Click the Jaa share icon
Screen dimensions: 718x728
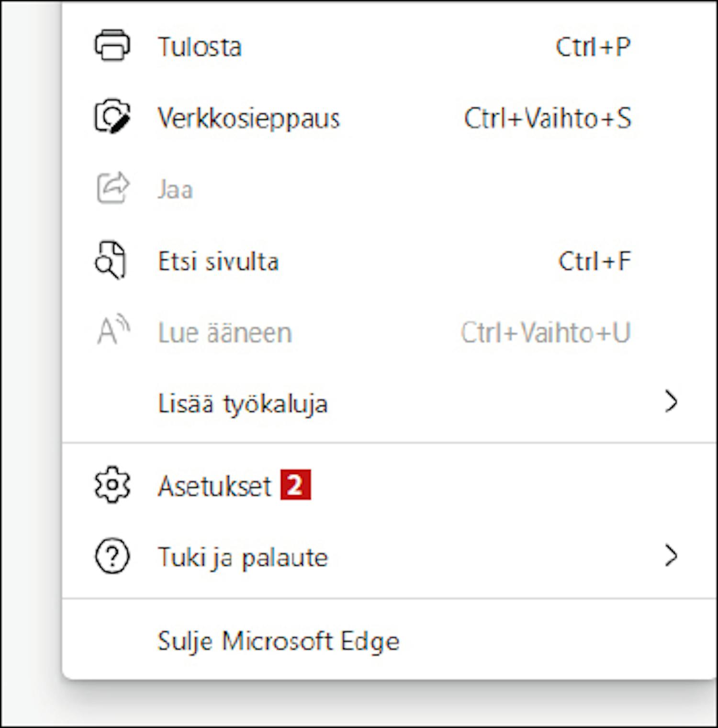pyautogui.click(x=113, y=188)
